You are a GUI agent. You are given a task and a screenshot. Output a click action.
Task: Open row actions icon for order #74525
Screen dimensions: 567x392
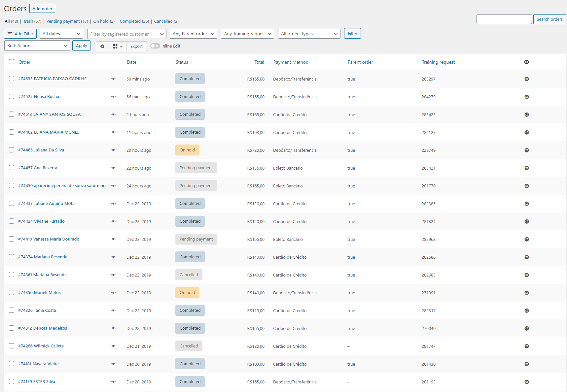click(x=526, y=97)
